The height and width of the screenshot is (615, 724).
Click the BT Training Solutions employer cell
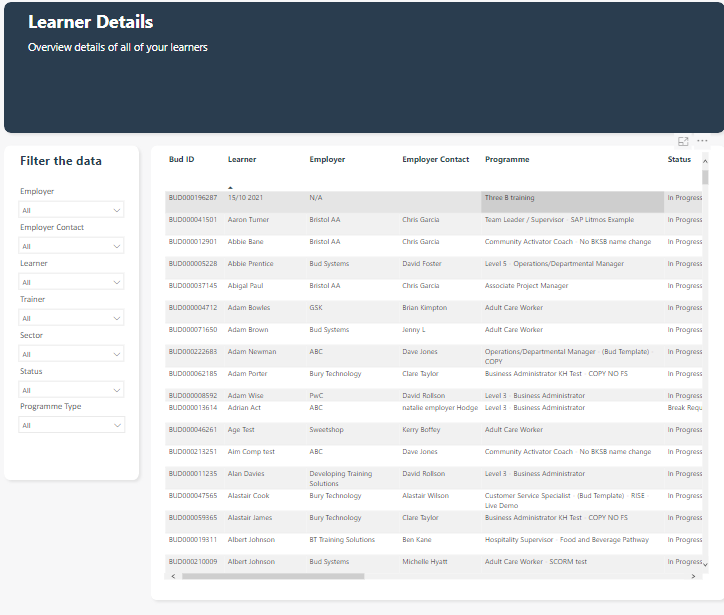click(x=342, y=540)
